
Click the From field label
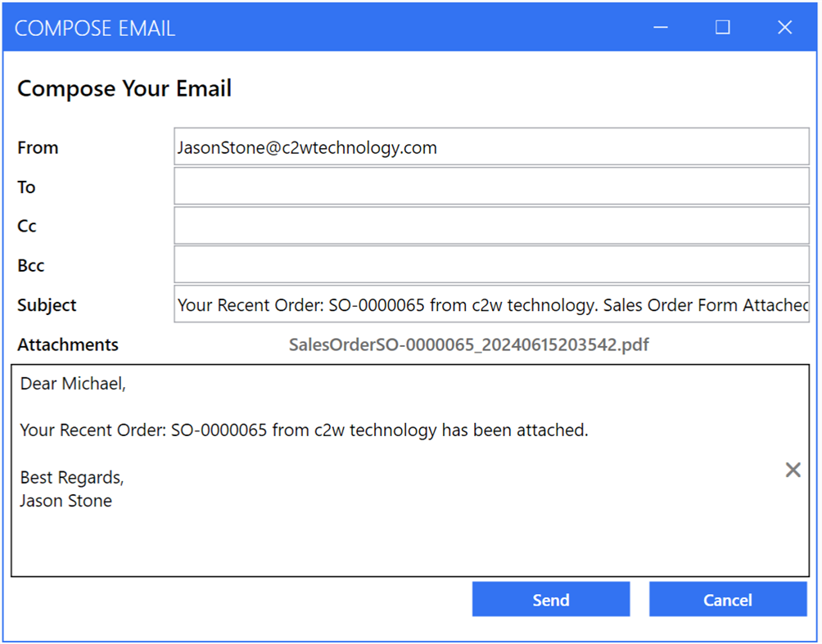[x=38, y=147]
